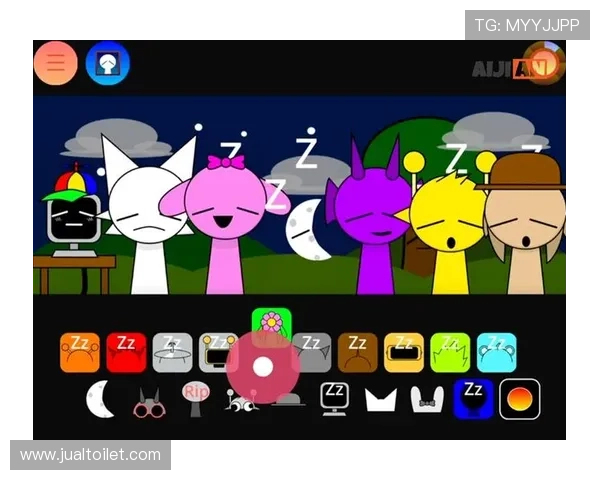The width and height of the screenshot is (600, 480).
Task: Select the cyan sleeping sound icon
Action: 496,353
